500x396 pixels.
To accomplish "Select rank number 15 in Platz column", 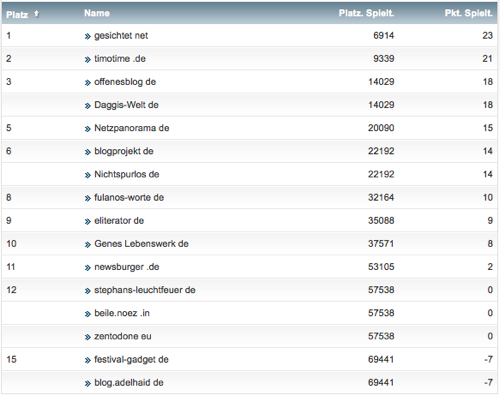I will [11, 360].
